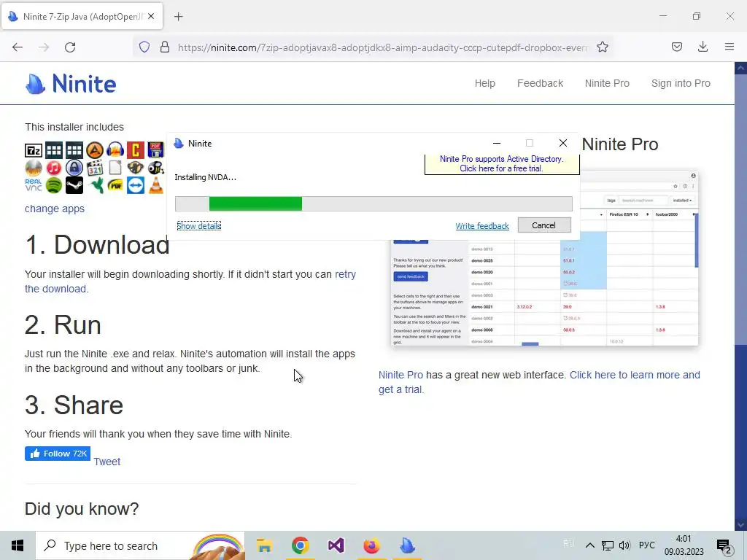This screenshot has width=747, height=560.
Task: Close the Ninite browser tab
Action: click(x=151, y=16)
